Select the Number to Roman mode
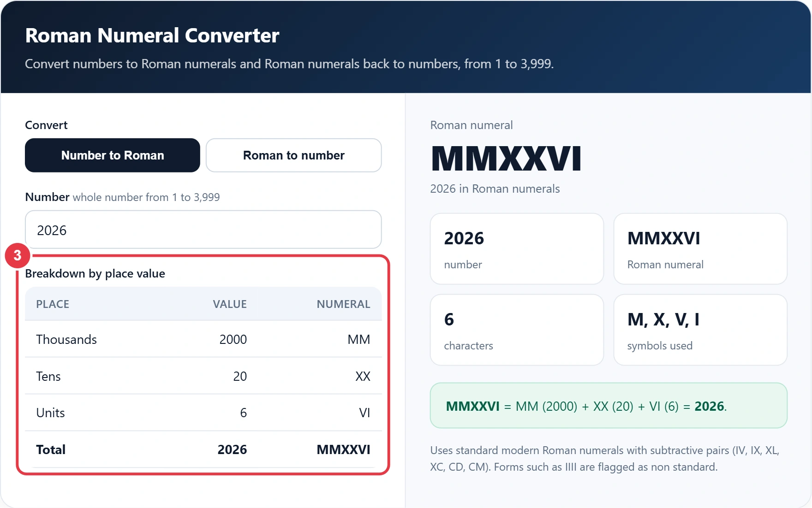This screenshot has height=508, width=812. pos(113,155)
